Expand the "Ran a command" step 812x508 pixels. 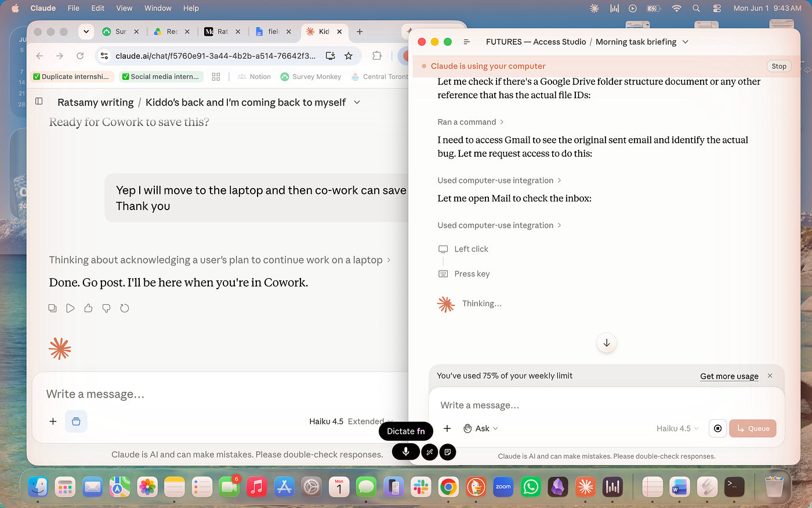click(471, 122)
